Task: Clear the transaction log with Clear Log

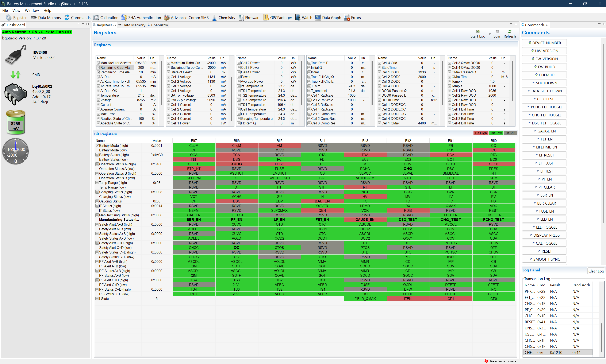Action: pyautogui.click(x=596, y=271)
